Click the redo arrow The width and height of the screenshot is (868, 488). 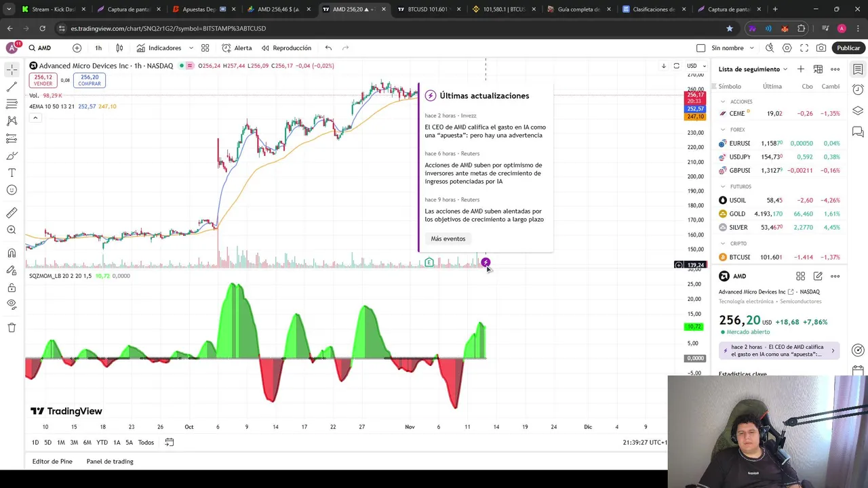pos(345,48)
